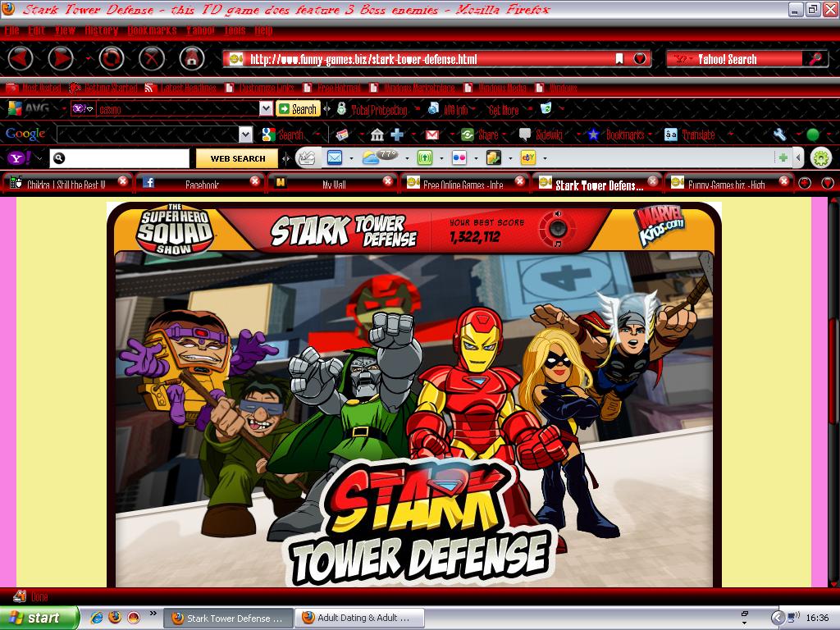Click the Yahoo toolbar pencil edit icon
The width and height of the screenshot is (840, 630).
tap(307, 158)
